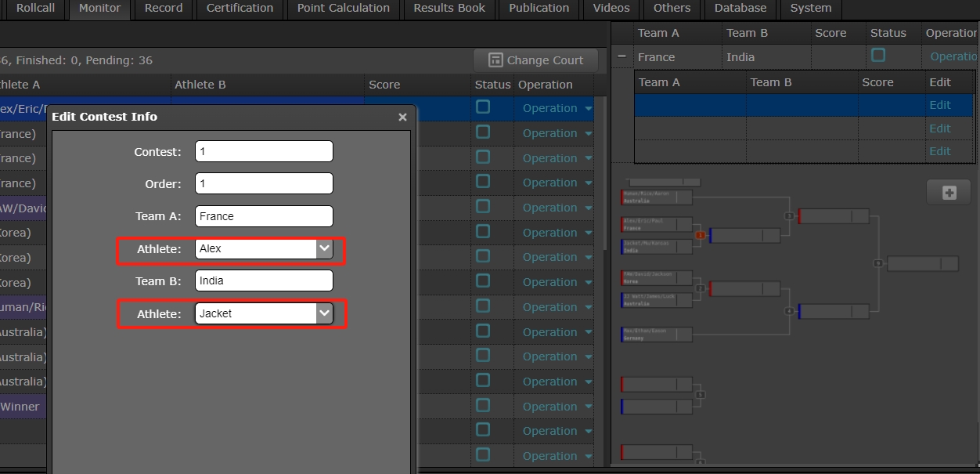The width and height of the screenshot is (980, 474).
Task: Open the Results Book tab
Action: pyautogui.click(x=449, y=9)
